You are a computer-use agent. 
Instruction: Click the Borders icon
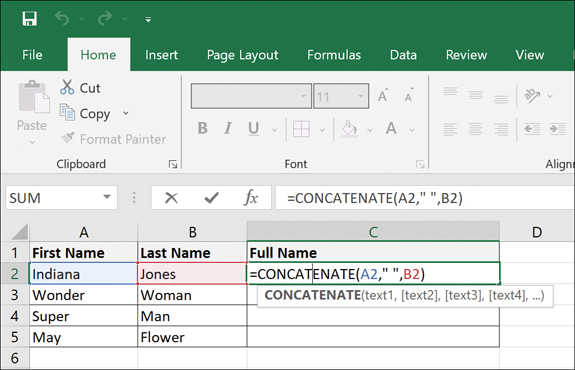point(301,129)
